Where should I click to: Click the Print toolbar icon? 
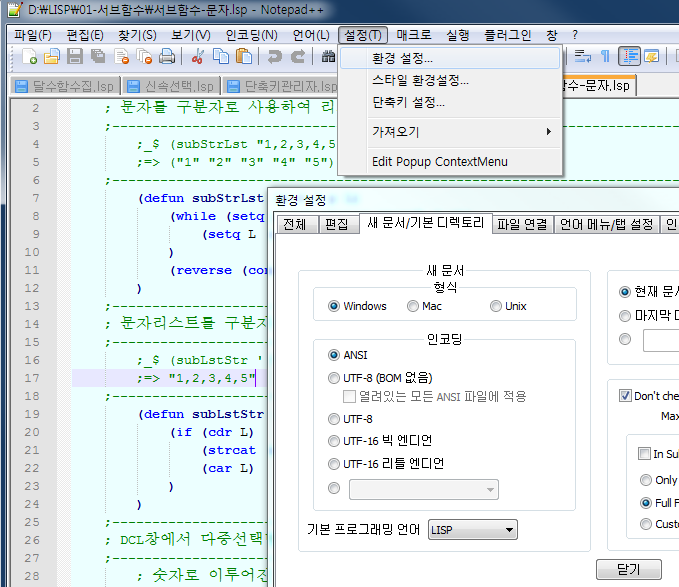pyautogui.click(x=164, y=56)
